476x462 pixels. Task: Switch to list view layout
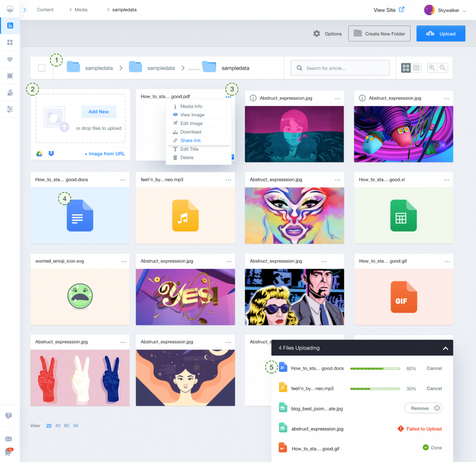416,68
